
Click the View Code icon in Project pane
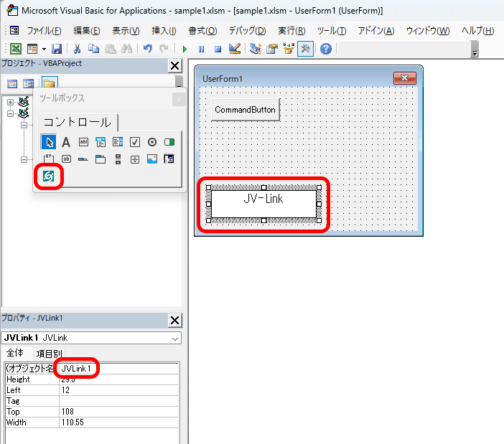[12, 84]
